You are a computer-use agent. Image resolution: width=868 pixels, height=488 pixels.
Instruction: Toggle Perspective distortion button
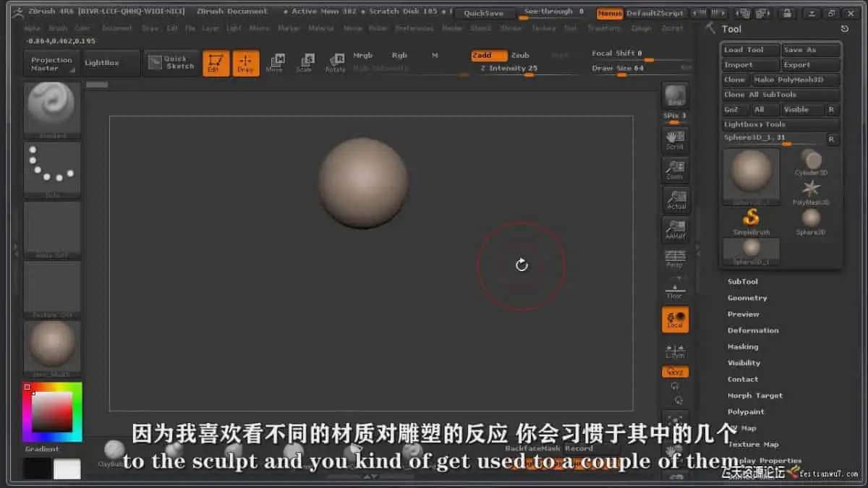coord(675,258)
